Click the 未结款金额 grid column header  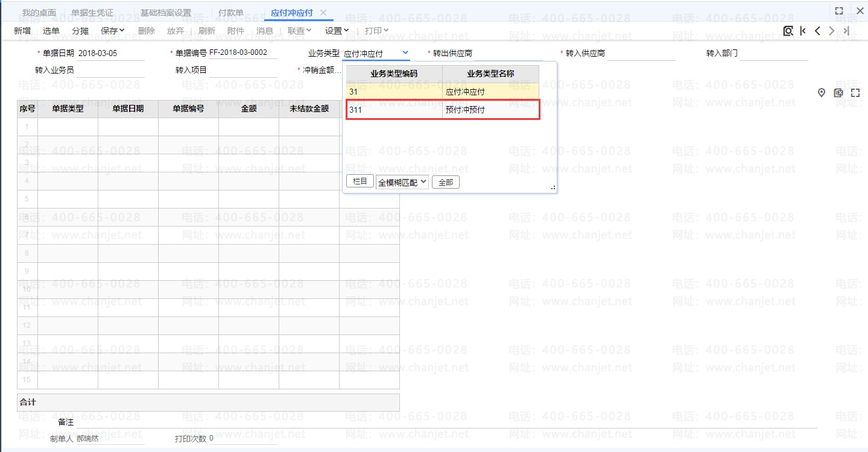pos(309,109)
